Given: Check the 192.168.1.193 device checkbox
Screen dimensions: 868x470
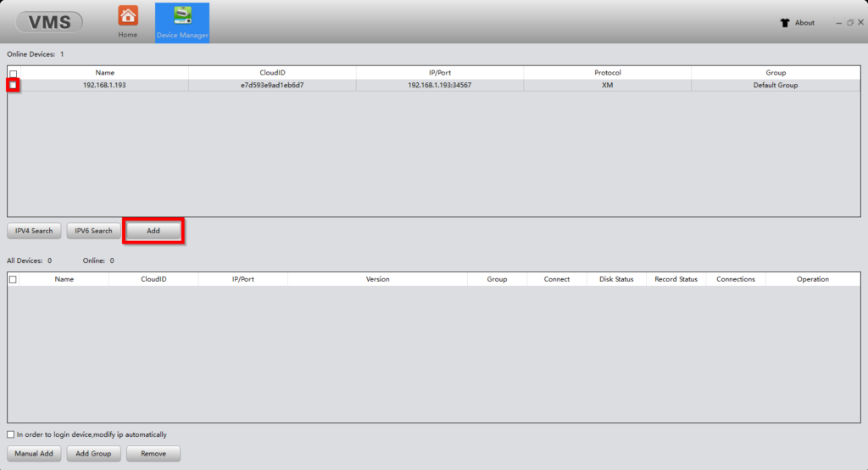Looking at the screenshot, I should pos(13,86).
